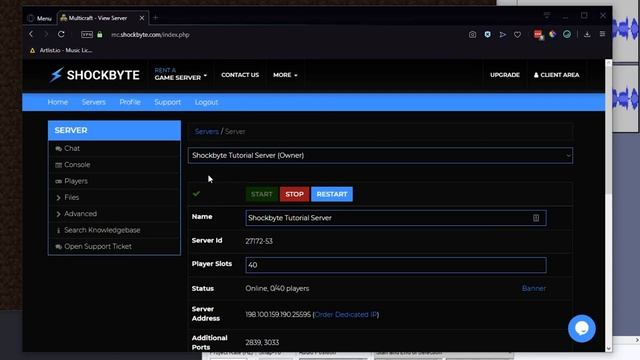Viewport: 640px width, 360px height.
Task: Open the browser easy setup menu icon
Action: point(602,34)
